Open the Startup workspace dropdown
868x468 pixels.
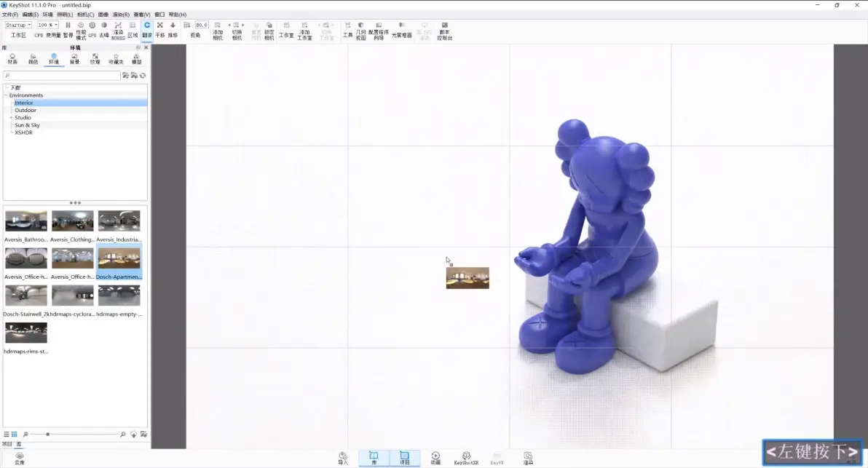(x=18, y=25)
